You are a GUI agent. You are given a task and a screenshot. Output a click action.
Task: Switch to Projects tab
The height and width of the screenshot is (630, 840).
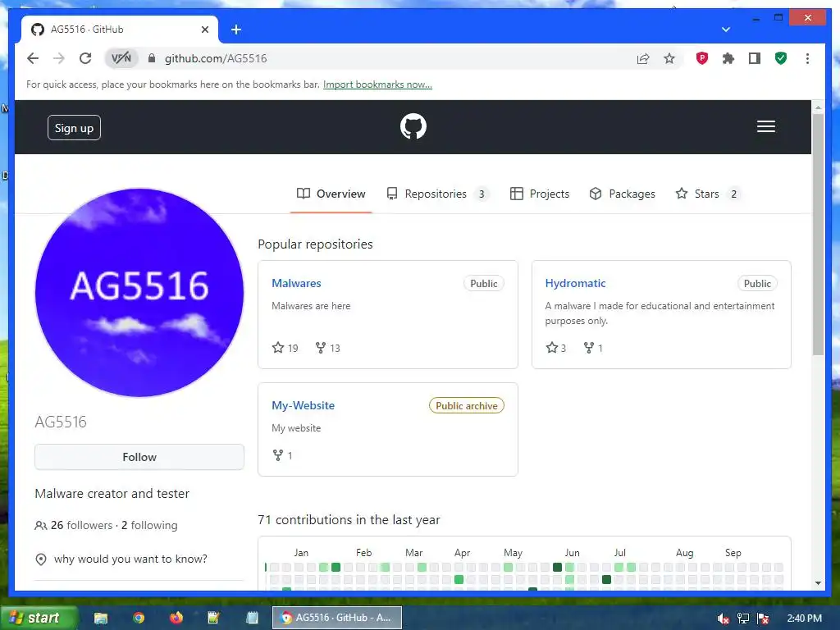pos(540,194)
